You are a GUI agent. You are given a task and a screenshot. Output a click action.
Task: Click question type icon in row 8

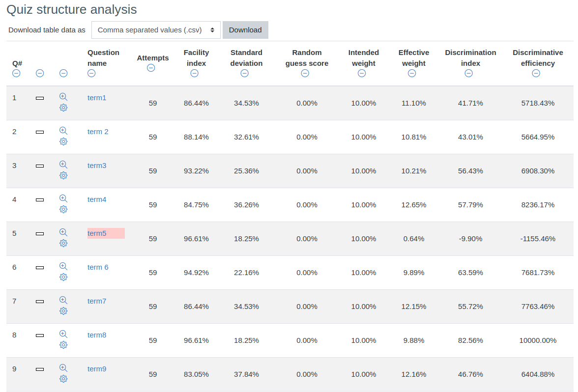(x=40, y=335)
